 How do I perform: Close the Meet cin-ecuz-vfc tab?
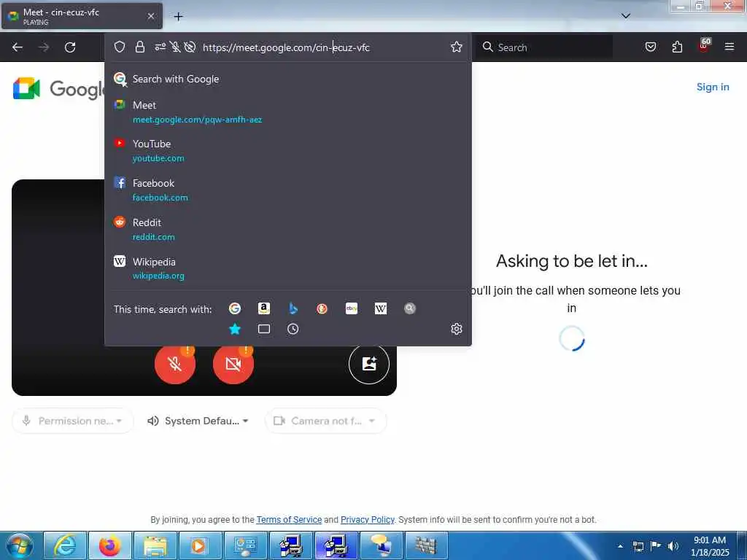pyautogui.click(x=151, y=16)
